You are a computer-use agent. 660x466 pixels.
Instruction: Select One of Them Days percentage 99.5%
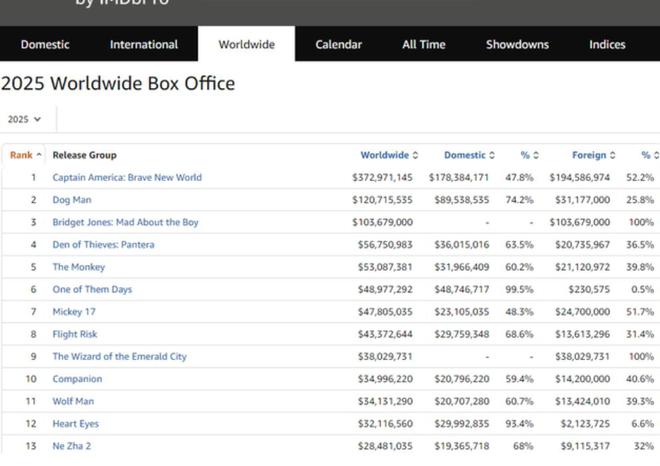point(519,289)
